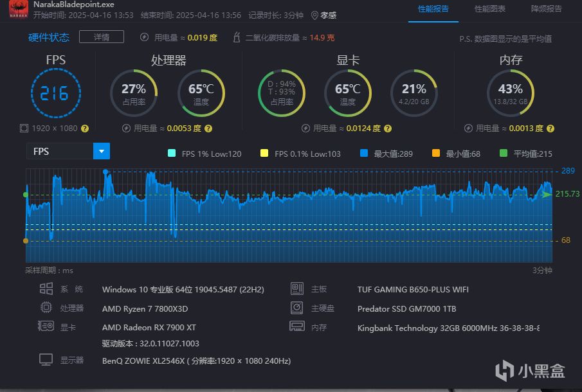Screen dimensions: 582x392
Task: Click the monitor icon beside 显示器
Action: pos(46,360)
